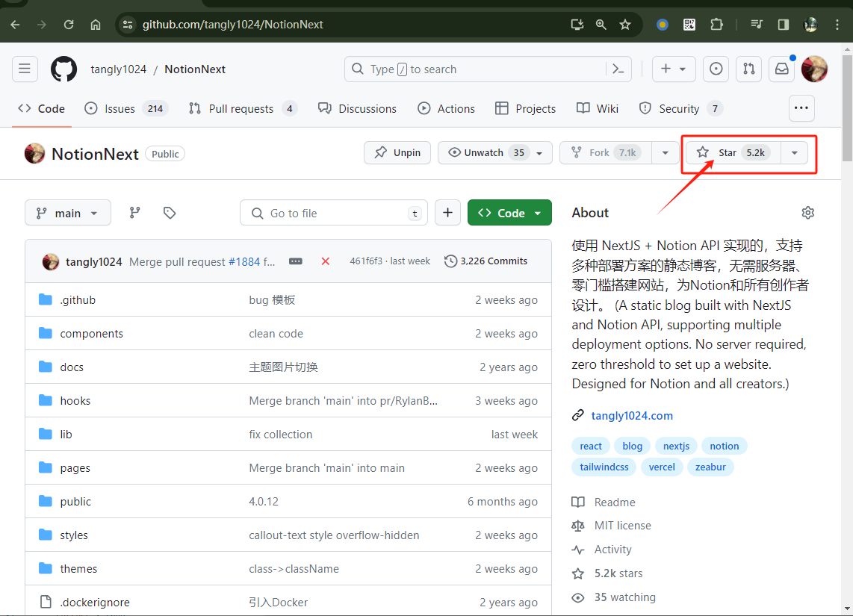Image resolution: width=853 pixels, height=616 pixels.
Task: Open the MIT license link
Action: 622,526
